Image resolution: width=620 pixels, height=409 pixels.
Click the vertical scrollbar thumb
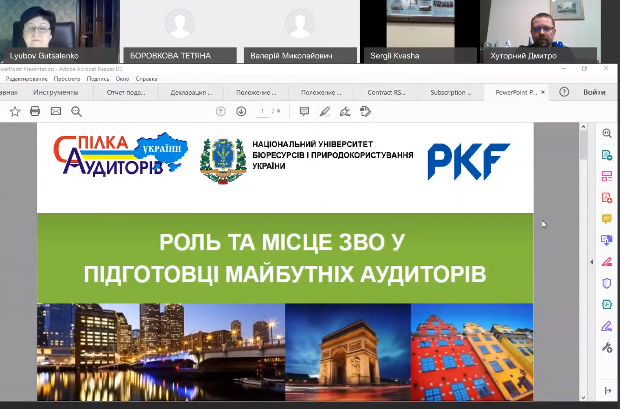click(x=584, y=145)
